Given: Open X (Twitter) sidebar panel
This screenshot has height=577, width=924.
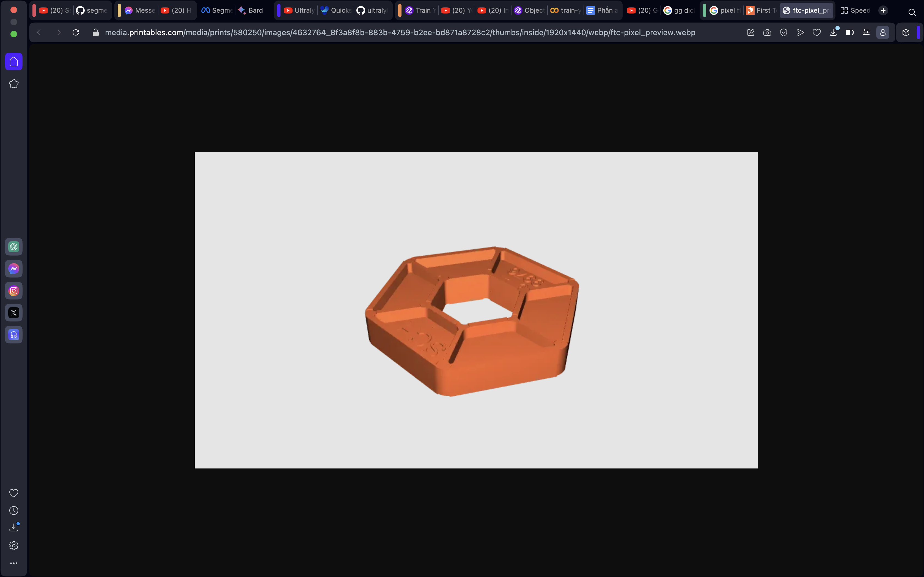Looking at the screenshot, I should [14, 313].
